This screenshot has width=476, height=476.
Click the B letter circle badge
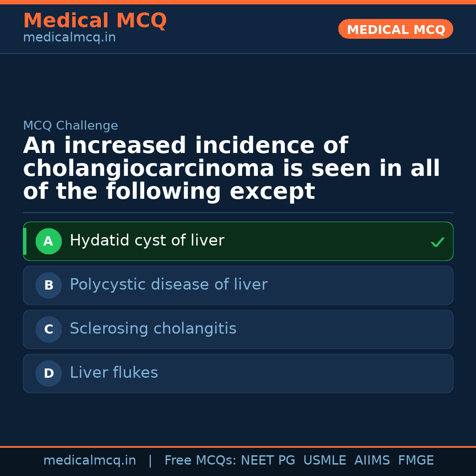point(48,286)
